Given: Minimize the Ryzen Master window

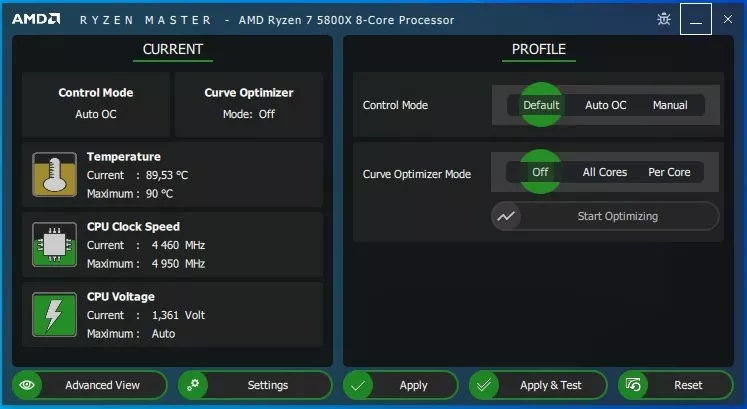Looking at the screenshot, I should [696, 19].
